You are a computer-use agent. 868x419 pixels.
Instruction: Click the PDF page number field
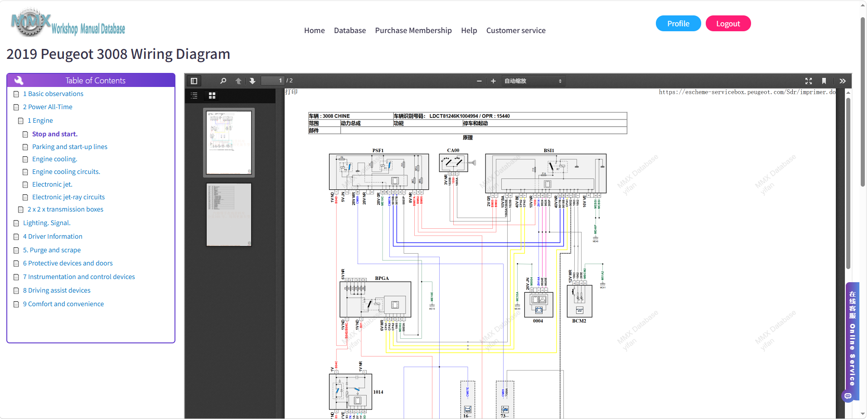pyautogui.click(x=273, y=81)
